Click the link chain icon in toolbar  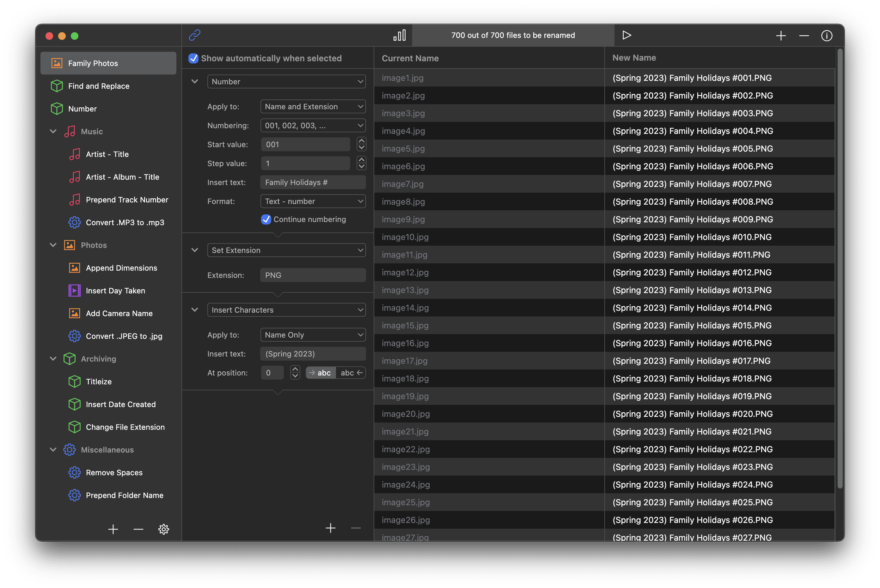coord(194,35)
